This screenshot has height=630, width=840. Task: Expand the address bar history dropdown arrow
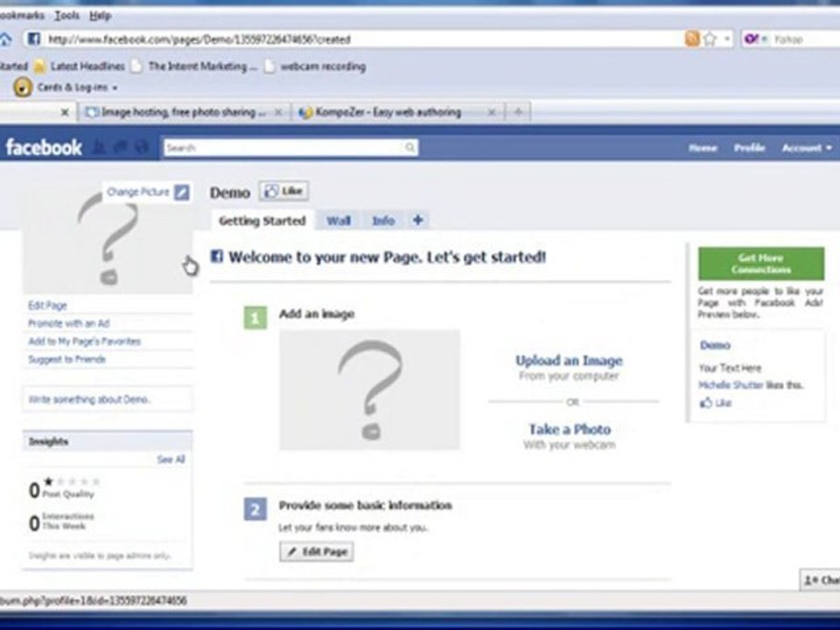[x=727, y=38]
